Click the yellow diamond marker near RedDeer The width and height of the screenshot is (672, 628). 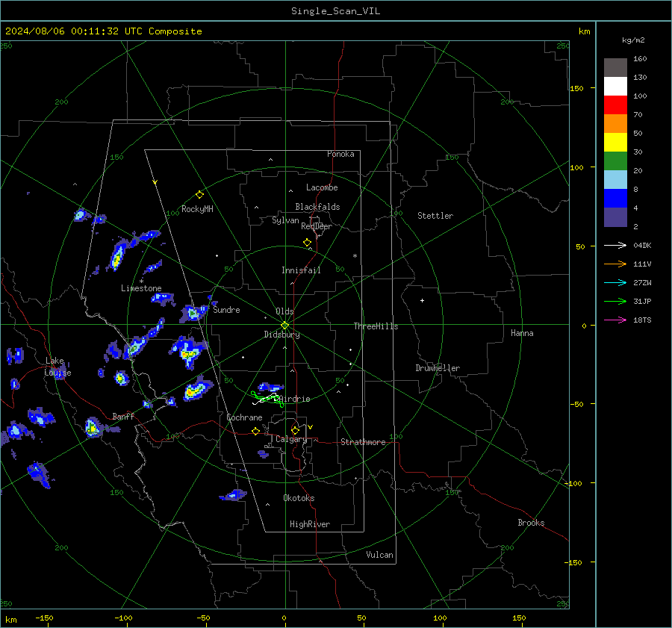coord(308,243)
